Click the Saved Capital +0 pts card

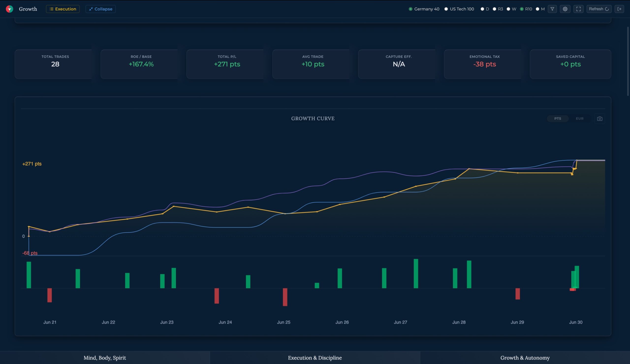point(570,64)
